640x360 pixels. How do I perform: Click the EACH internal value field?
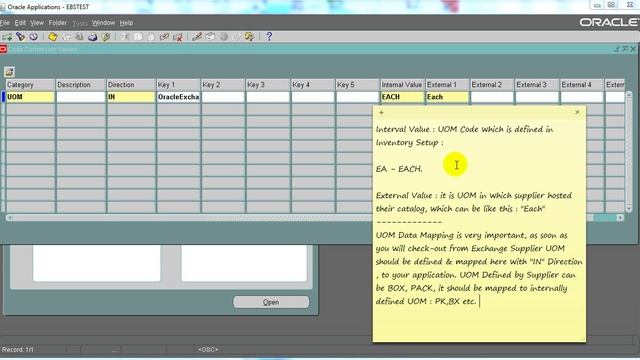click(402, 97)
